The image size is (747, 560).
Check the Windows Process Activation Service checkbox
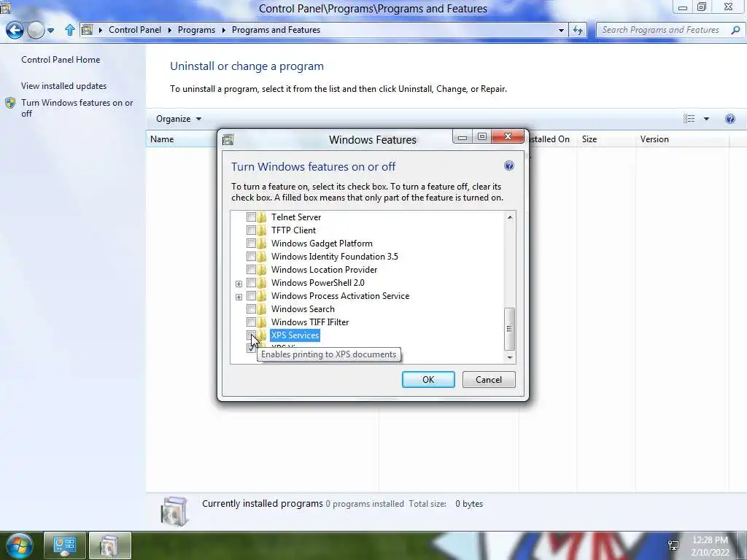tap(251, 296)
